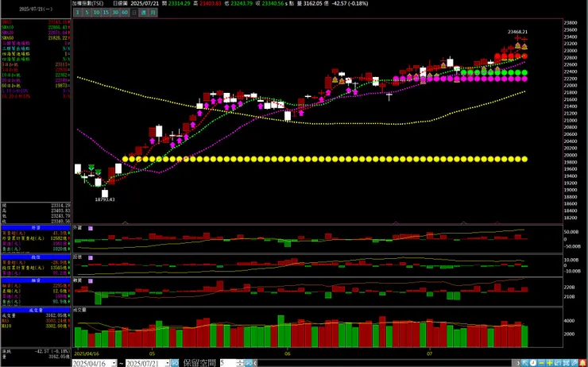Click the 投信累計買賣超 row

tap(36, 268)
